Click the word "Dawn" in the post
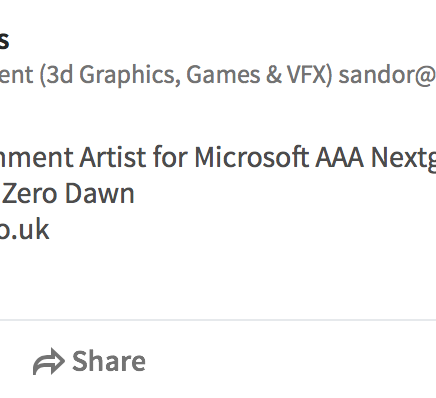The width and height of the screenshot is (436, 398). (99, 193)
